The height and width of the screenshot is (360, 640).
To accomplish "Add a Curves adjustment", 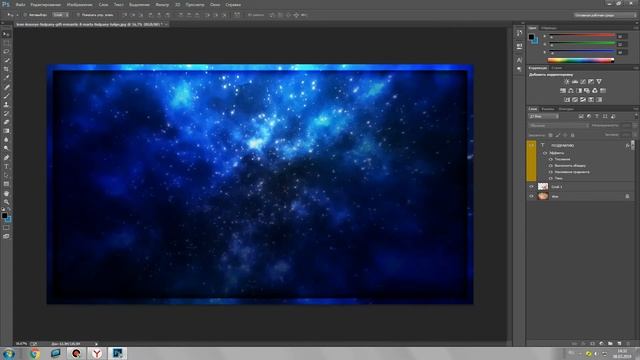I will tap(583, 82).
